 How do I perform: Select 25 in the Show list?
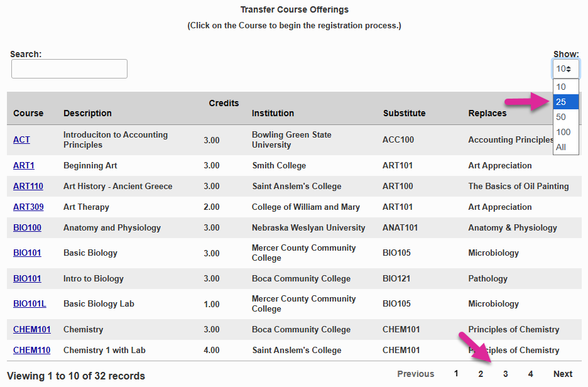[x=561, y=102]
